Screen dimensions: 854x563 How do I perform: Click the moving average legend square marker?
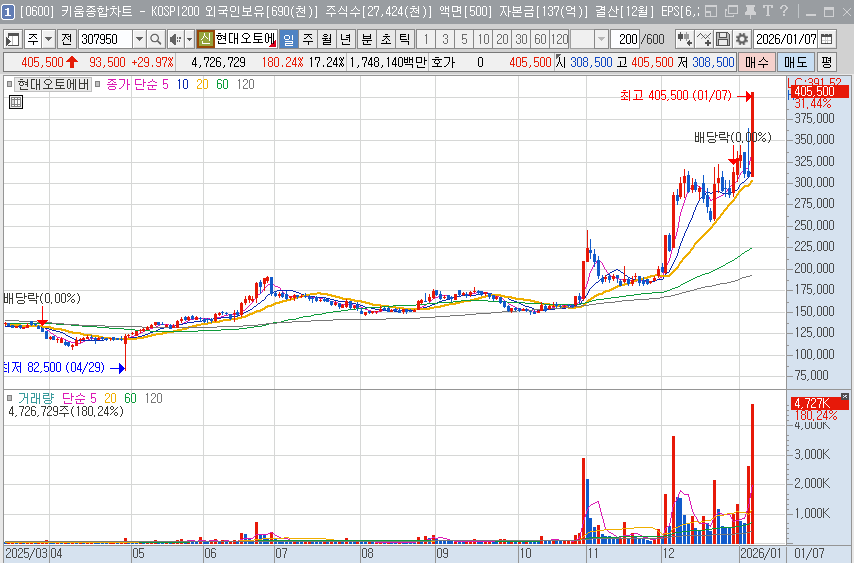(98, 84)
